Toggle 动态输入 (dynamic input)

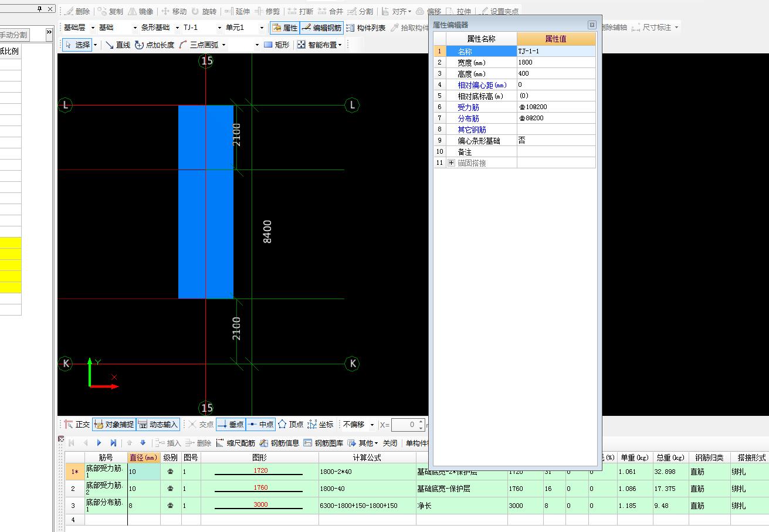[x=157, y=425]
